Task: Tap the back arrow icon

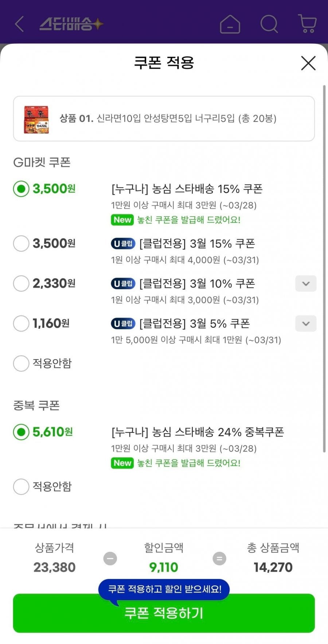Action: click(x=20, y=24)
